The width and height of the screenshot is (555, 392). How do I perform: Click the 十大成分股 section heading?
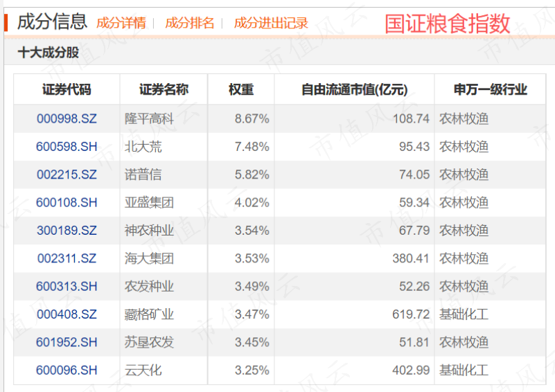coord(48,53)
